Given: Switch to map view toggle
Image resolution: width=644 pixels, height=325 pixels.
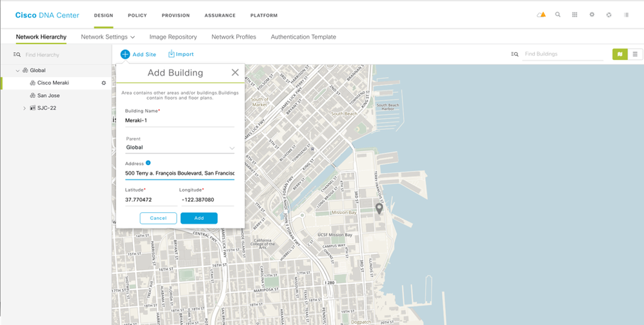Looking at the screenshot, I should point(619,54).
